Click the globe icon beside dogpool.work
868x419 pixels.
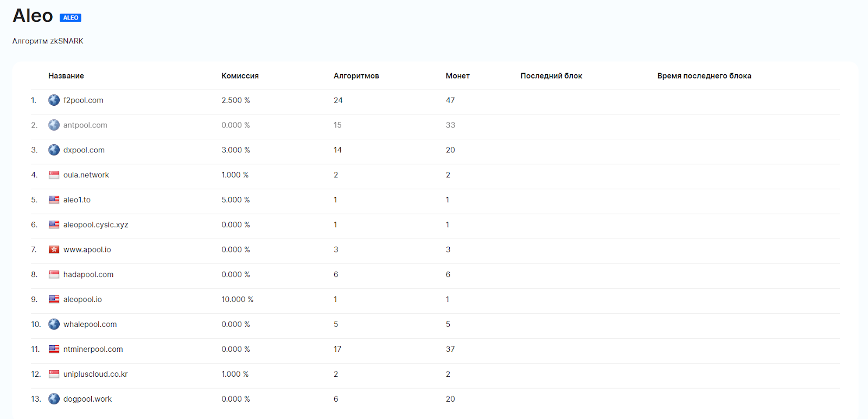coord(54,399)
